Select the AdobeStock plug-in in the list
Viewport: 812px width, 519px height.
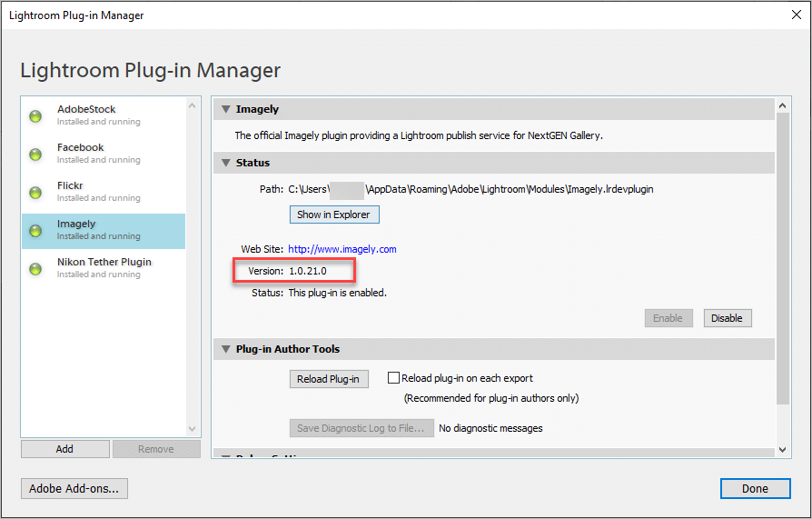pos(104,115)
